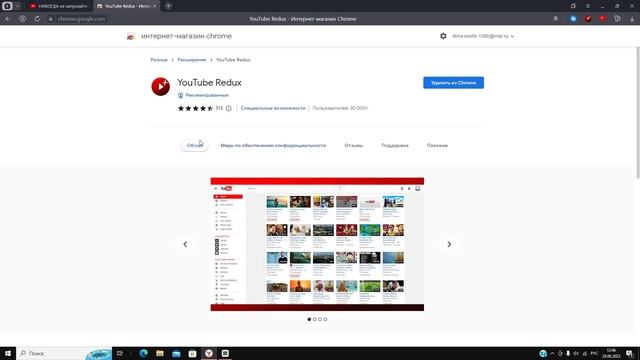
Task: Open the Отзывы reviews tab
Action: click(x=353, y=145)
